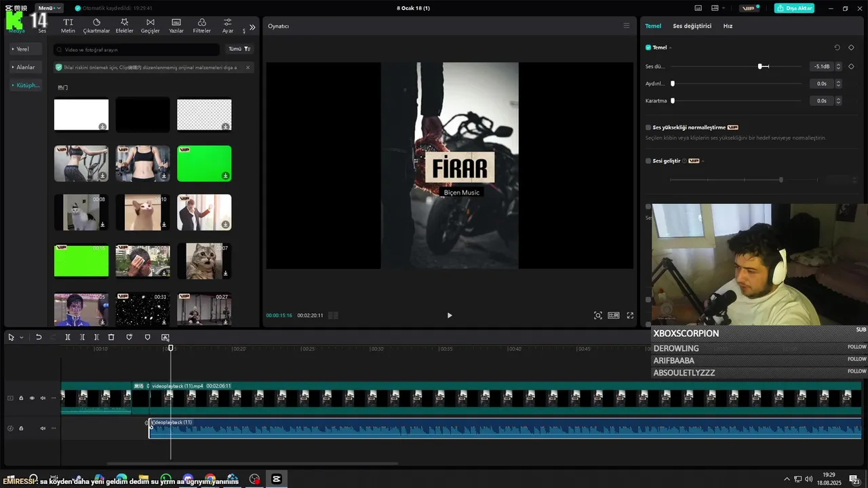The image size is (868, 488).
Task: Expand the Alanlar section
Action: pos(26,67)
